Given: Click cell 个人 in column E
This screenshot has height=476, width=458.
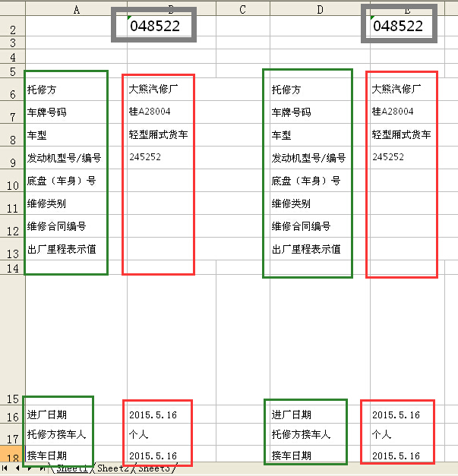Looking at the screenshot, I should coord(381,435).
